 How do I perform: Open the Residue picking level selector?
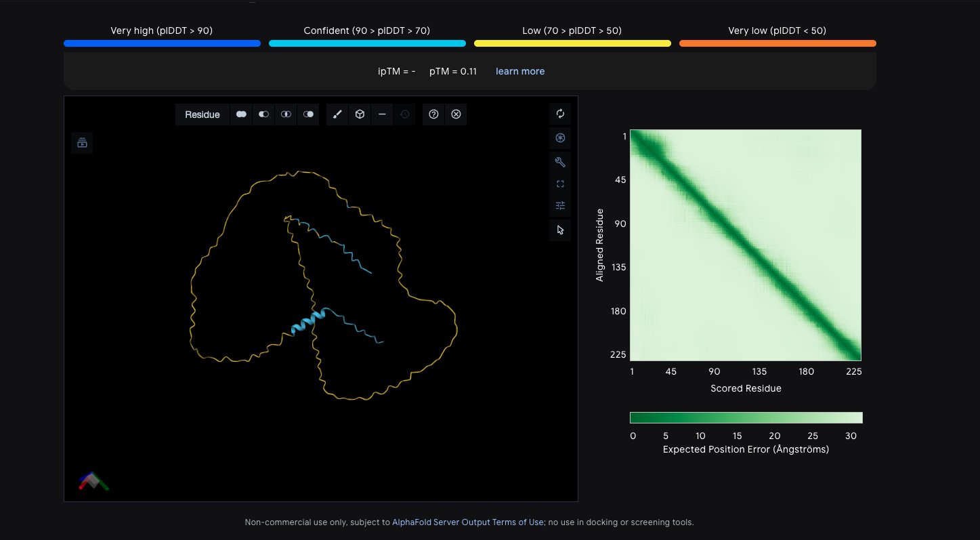click(x=203, y=115)
